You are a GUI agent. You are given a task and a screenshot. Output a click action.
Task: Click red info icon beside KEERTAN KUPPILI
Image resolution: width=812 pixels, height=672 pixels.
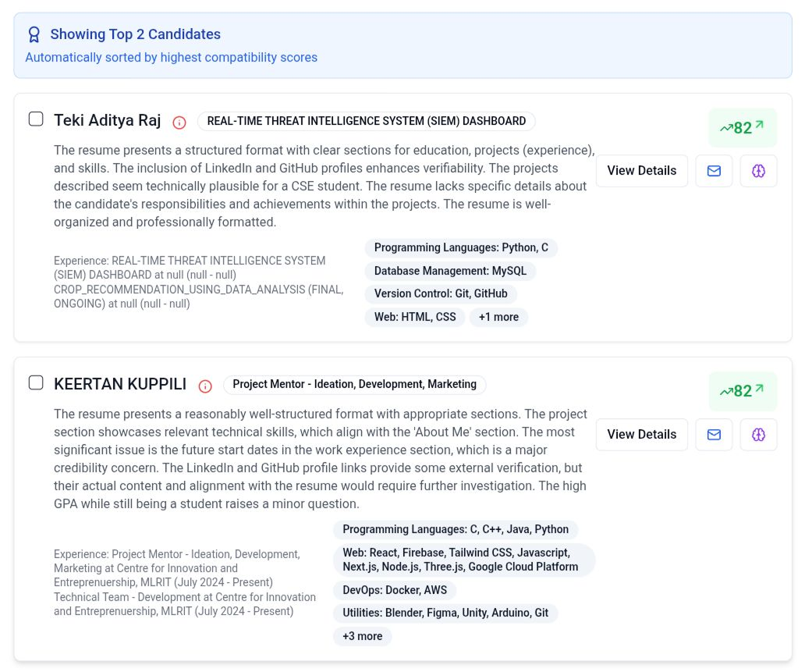coord(205,386)
